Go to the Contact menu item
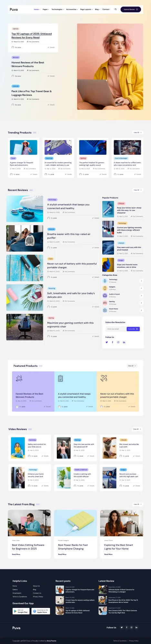Image resolution: width=151 pixels, height=644 pixels. pos(106,9)
